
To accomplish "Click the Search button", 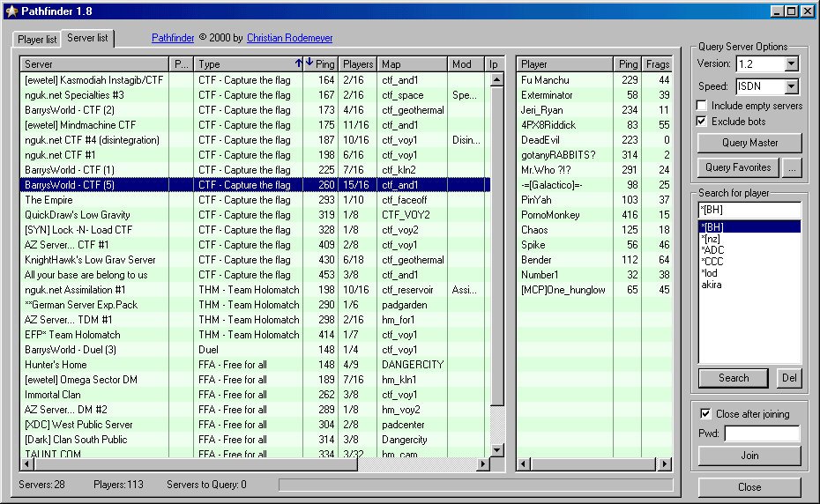I will tap(734, 377).
